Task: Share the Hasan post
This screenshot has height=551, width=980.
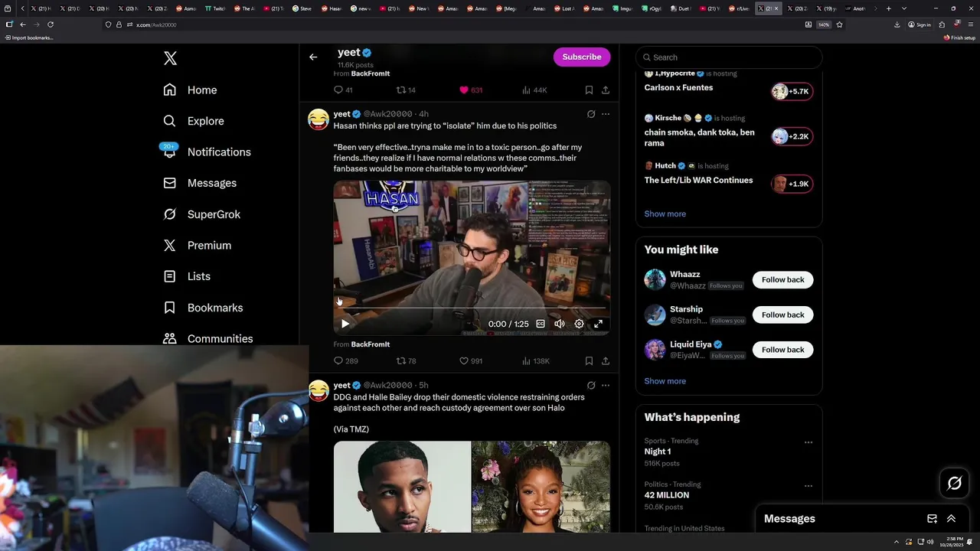Action: point(605,360)
